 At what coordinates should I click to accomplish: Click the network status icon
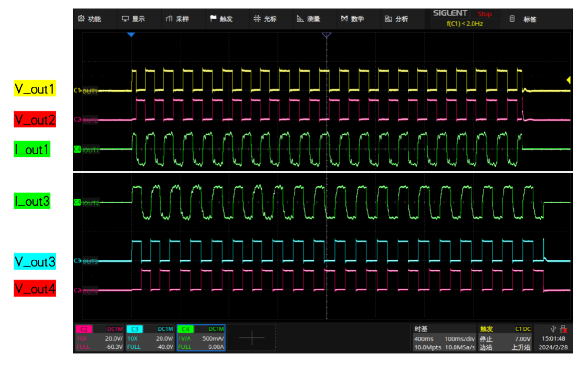coord(564,328)
